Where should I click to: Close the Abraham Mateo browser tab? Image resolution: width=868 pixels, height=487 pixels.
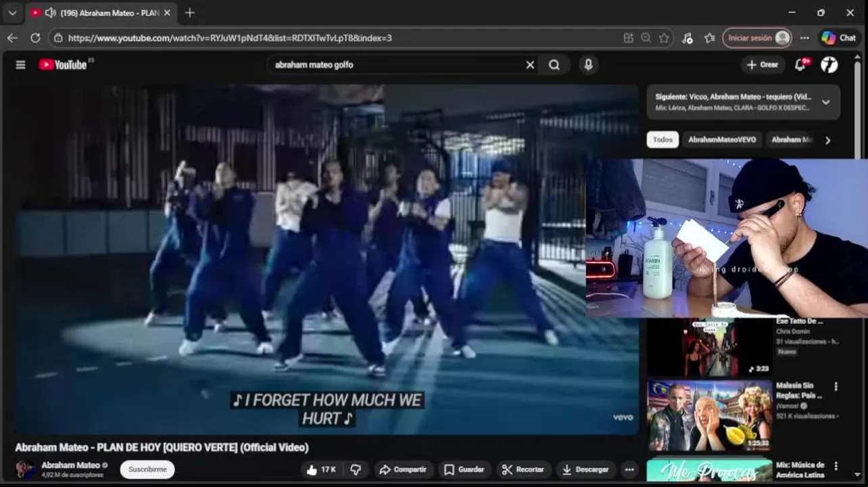coord(167,13)
